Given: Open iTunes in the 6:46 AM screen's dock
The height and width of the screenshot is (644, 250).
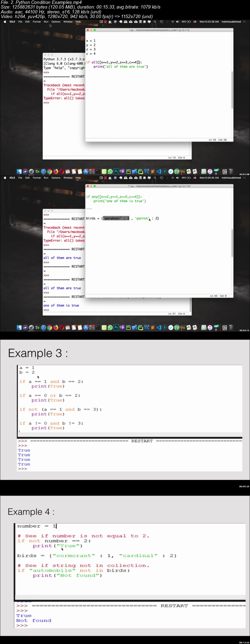Looking at the screenshot, I should [x=210, y=327].
